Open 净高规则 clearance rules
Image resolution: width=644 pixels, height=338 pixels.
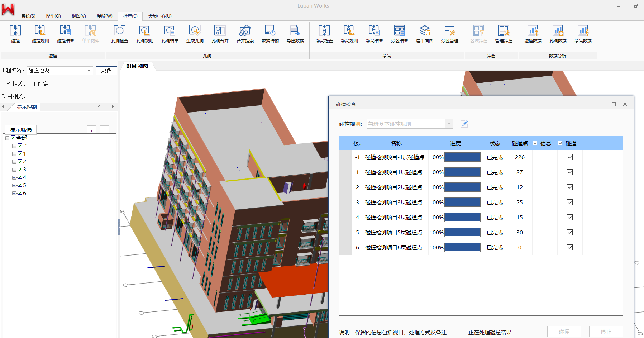pos(349,34)
